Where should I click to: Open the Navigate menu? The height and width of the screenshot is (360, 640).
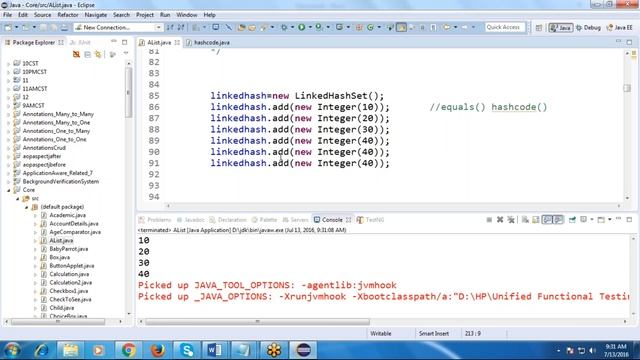coord(96,15)
